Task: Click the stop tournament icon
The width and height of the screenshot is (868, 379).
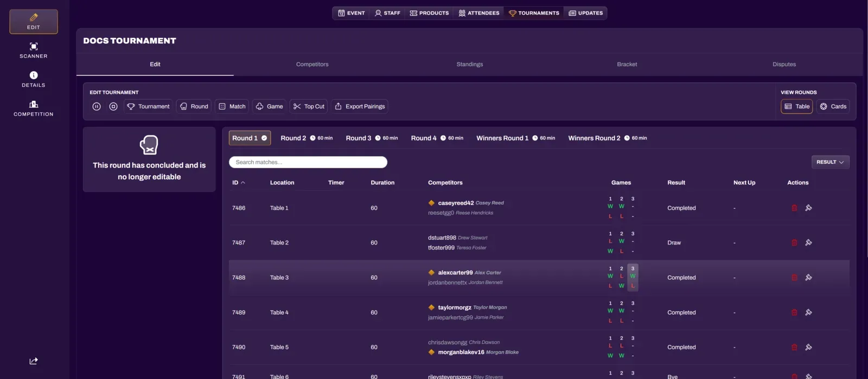Action: [x=113, y=107]
